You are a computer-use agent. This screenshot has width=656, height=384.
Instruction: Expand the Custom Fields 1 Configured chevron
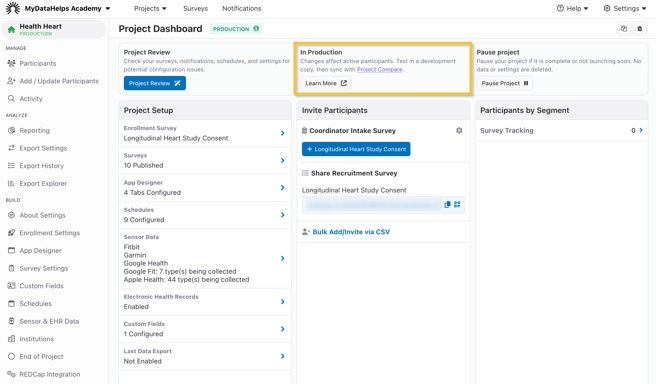282,329
